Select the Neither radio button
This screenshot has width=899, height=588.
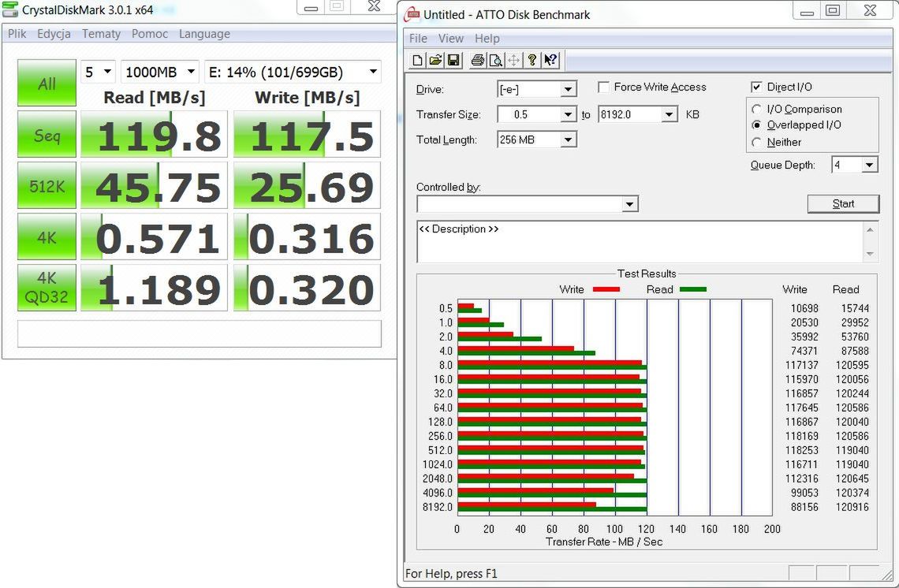tap(757, 142)
